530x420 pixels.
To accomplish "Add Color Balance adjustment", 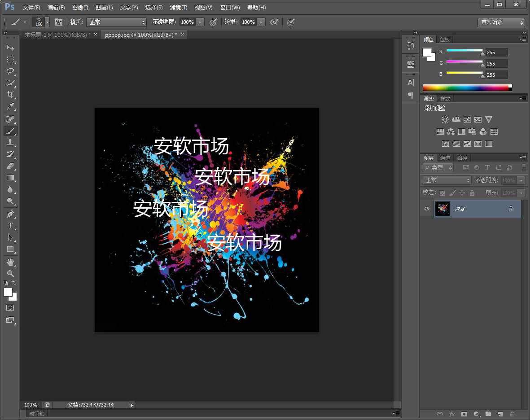I will pyautogui.click(x=451, y=132).
